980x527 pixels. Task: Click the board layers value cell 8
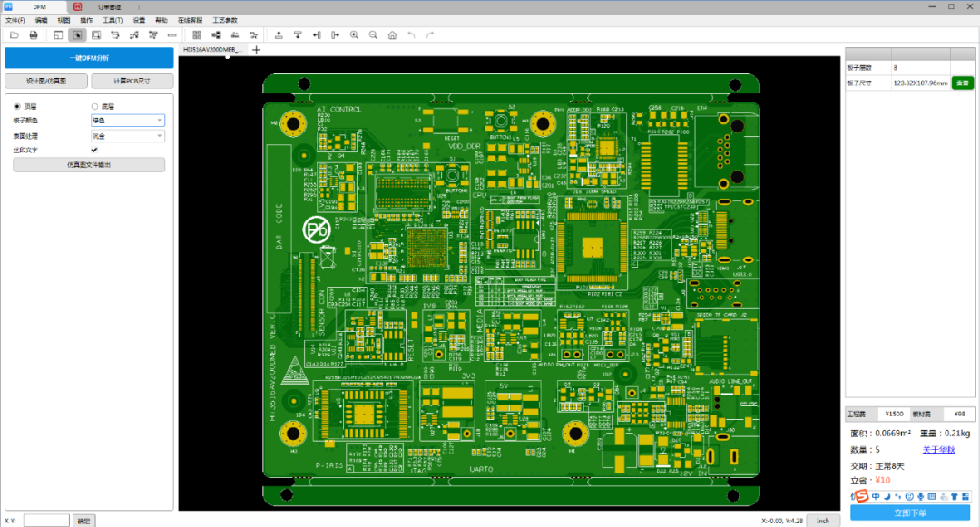click(x=921, y=67)
